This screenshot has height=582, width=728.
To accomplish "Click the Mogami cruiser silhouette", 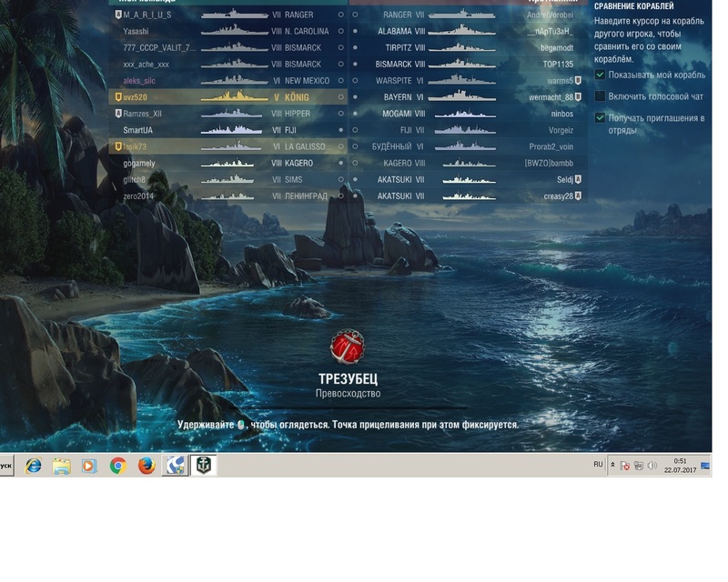I will point(465,114).
